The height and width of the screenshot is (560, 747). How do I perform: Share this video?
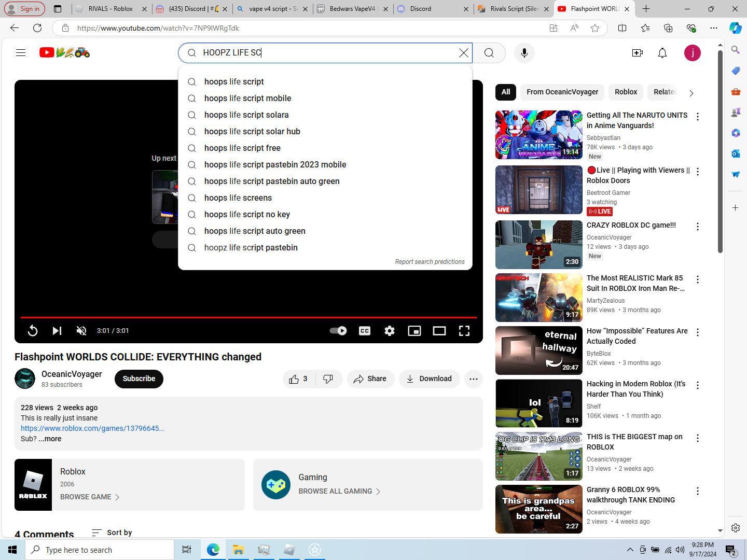370,379
